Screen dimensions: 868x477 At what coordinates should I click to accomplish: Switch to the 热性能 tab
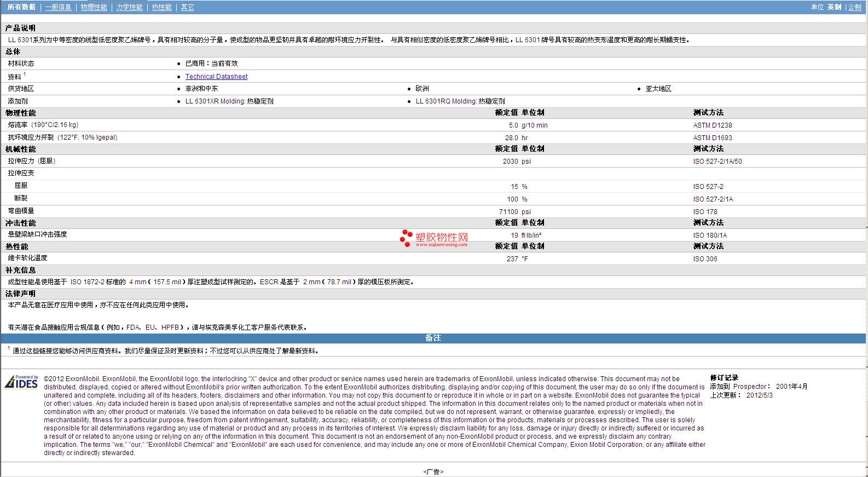[x=161, y=7]
